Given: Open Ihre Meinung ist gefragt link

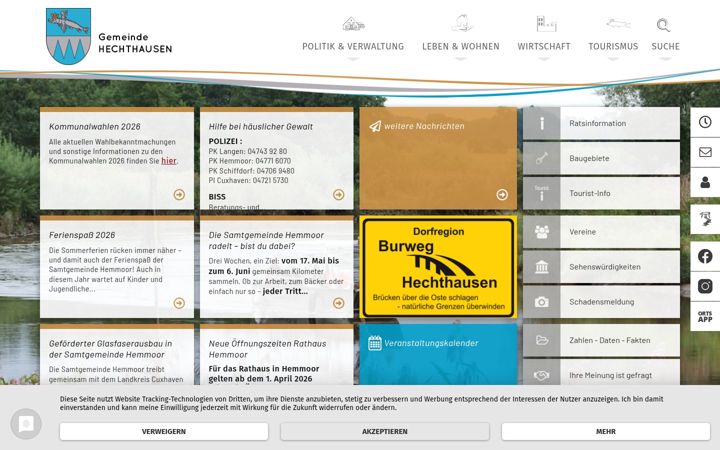Looking at the screenshot, I should (x=601, y=372).
